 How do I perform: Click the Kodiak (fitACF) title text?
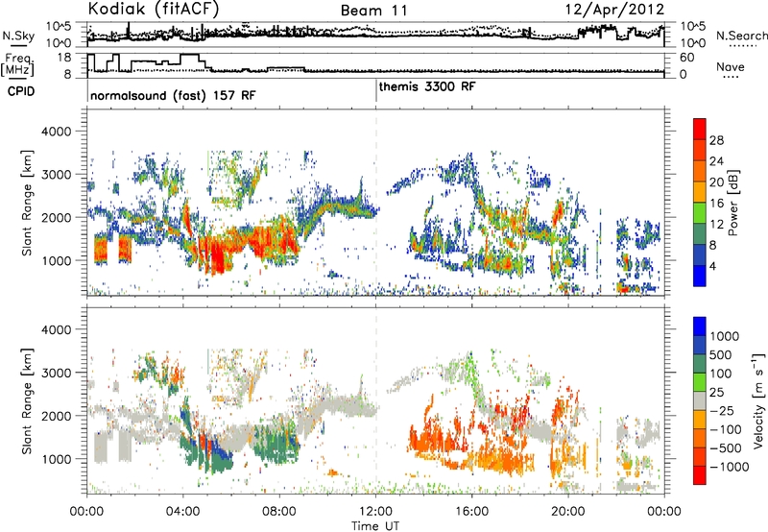[x=154, y=9]
